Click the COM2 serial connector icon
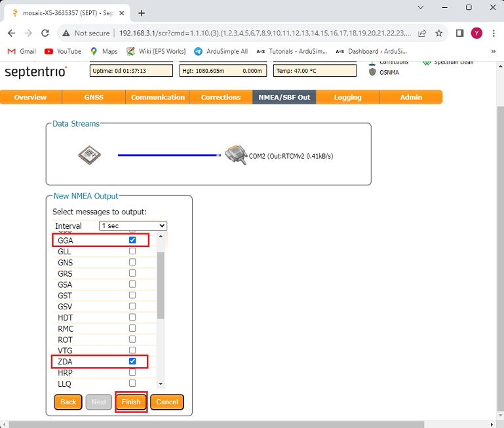This screenshot has height=428, width=504. pyautogui.click(x=235, y=155)
